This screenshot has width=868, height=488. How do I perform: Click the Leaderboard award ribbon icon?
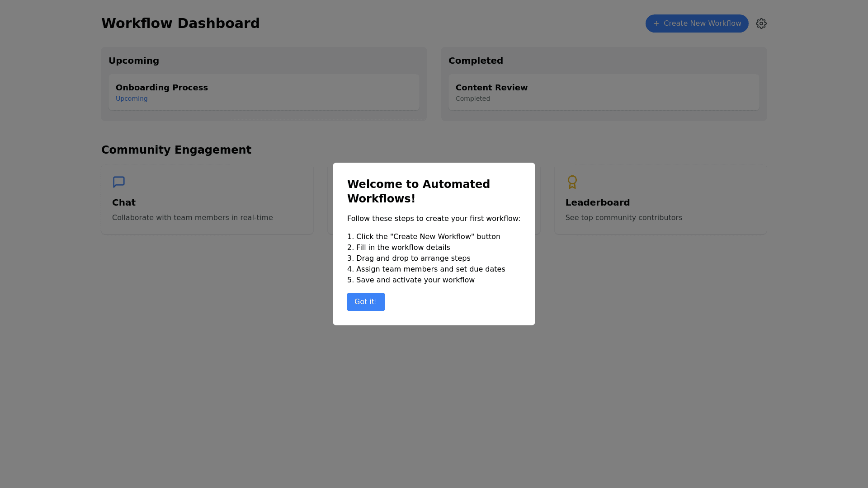[x=572, y=182]
